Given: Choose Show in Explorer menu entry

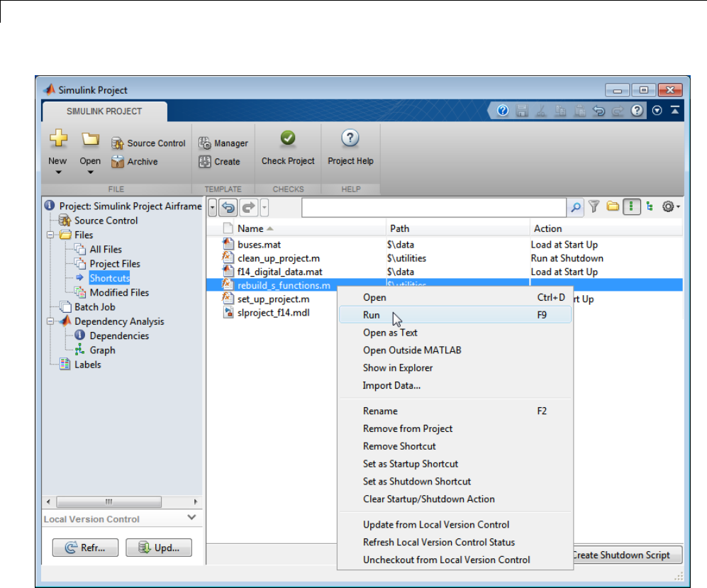Looking at the screenshot, I should (x=455, y=367).
